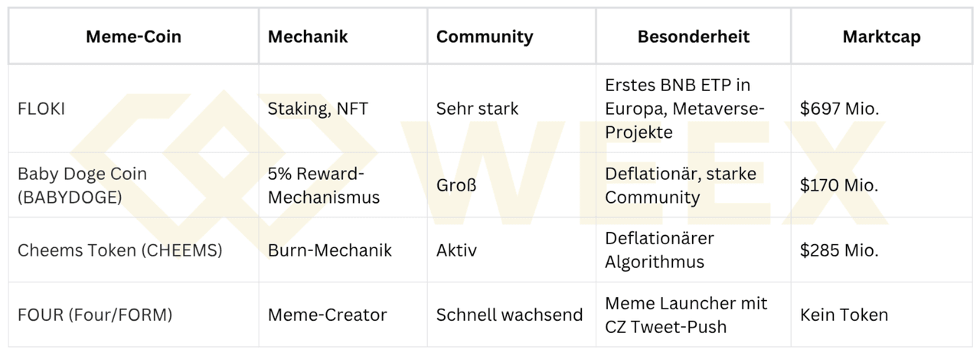This screenshot has width=980, height=356.
Task: Click the Baby Doge Coin (BABYDOGE) cell
Action: tap(82, 185)
